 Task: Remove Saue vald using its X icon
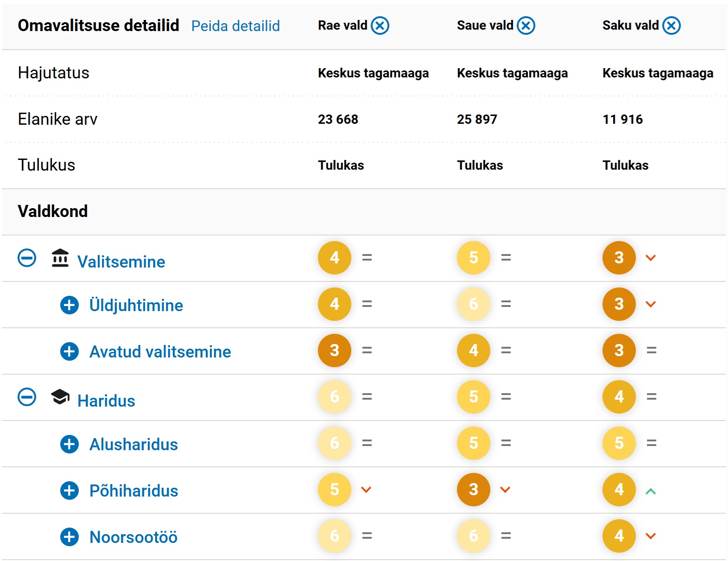coord(526,25)
